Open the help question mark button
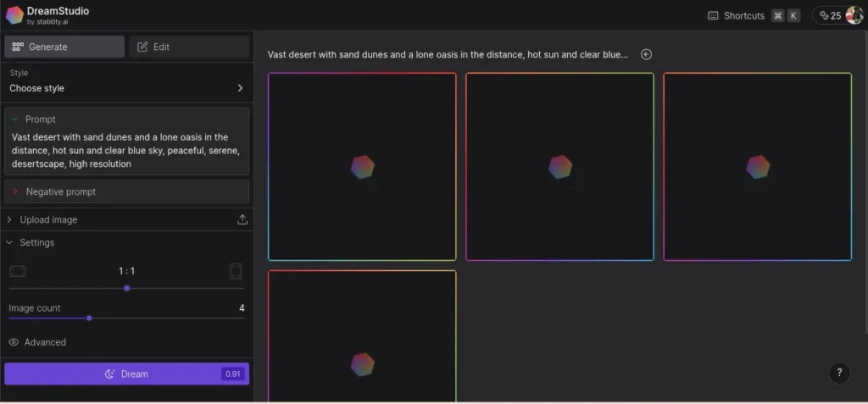Screen dimensions: 868x404 click(x=839, y=373)
